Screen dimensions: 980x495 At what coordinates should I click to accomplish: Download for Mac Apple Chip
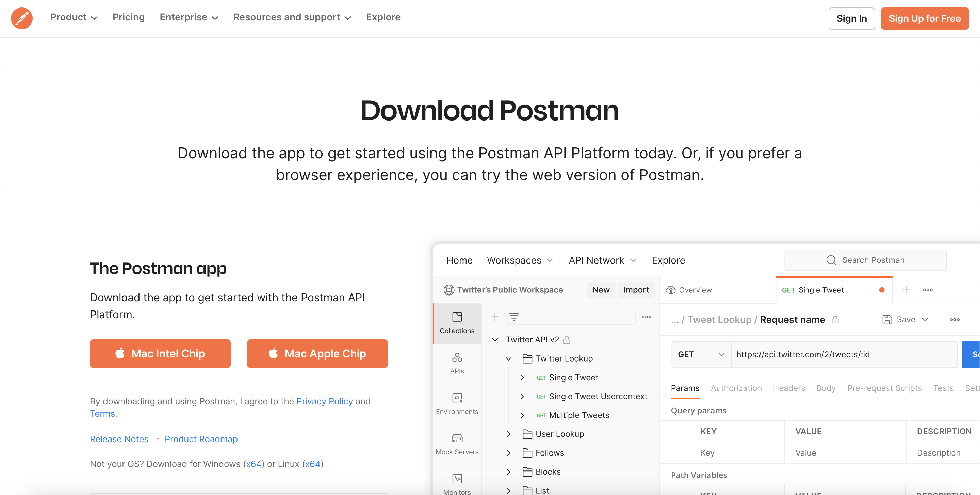[317, 353]
